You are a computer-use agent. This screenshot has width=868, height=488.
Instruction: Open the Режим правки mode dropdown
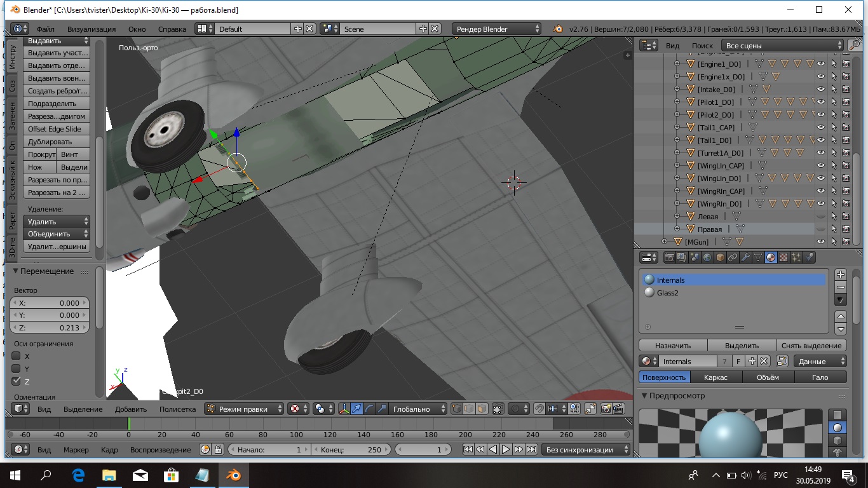[244, 409]
